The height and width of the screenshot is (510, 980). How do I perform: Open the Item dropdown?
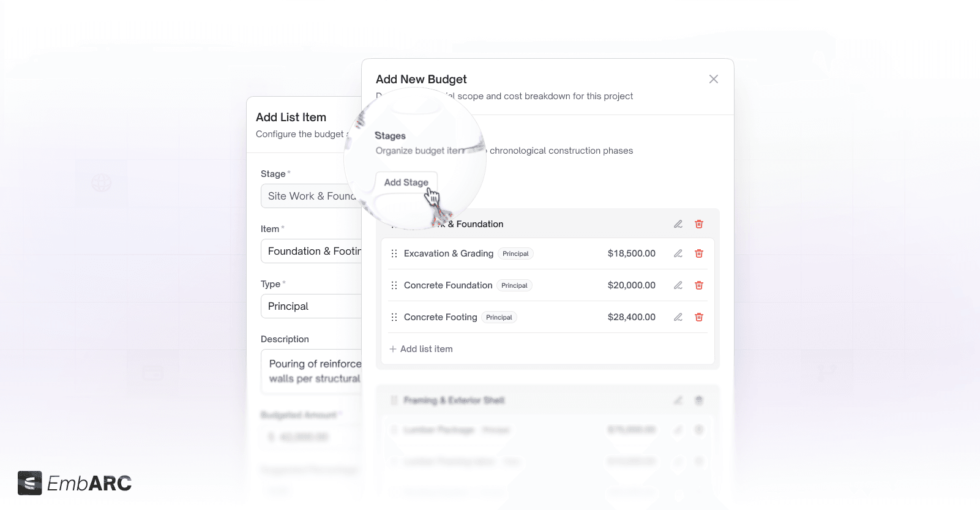pyautogui.click(x=312, y=251)
